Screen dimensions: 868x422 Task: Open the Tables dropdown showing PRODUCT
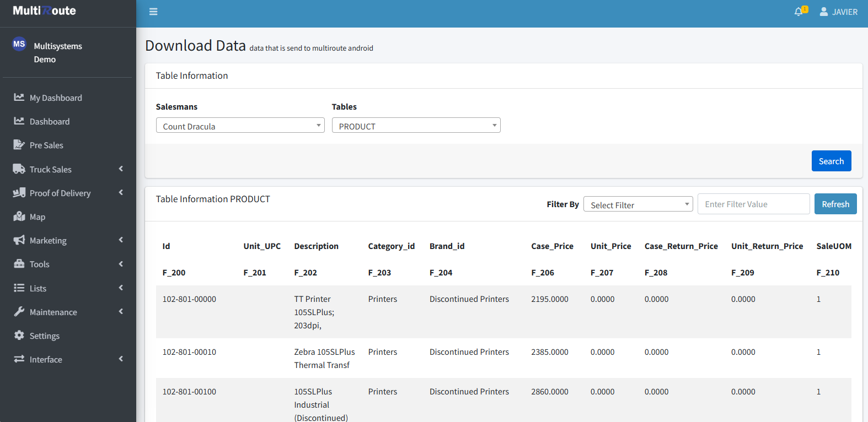click(x=416, y=126)
